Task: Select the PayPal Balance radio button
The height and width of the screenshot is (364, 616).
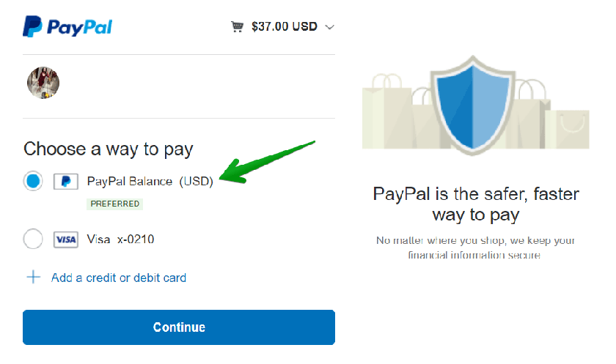Action: click(33, 181)
